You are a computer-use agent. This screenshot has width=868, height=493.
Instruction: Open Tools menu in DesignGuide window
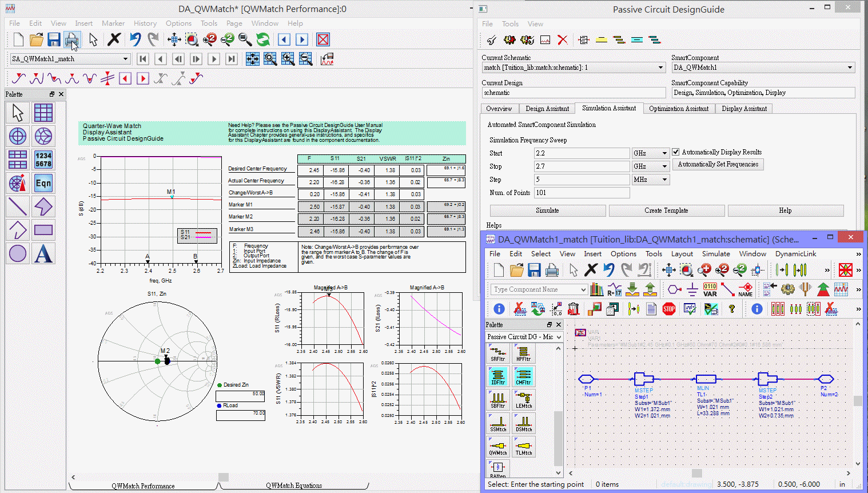510,24
